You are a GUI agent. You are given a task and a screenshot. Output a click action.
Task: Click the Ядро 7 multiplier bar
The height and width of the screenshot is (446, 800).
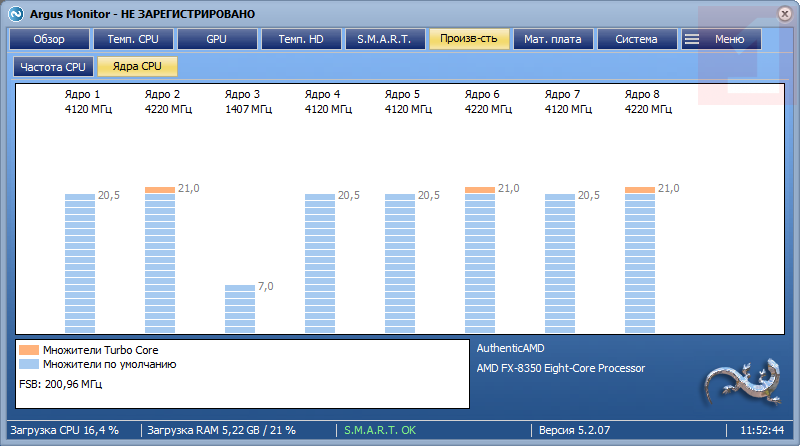coord(560,263)
